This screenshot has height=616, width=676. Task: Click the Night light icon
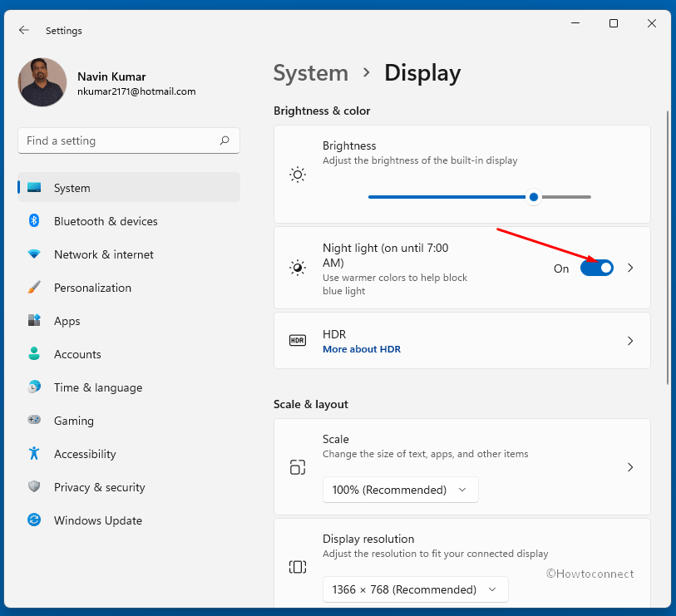pos(298,268)
